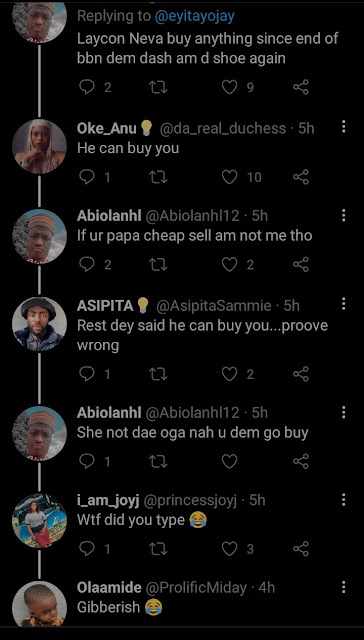Like the "If ur papa cheap" tweet

pos(229,264)
